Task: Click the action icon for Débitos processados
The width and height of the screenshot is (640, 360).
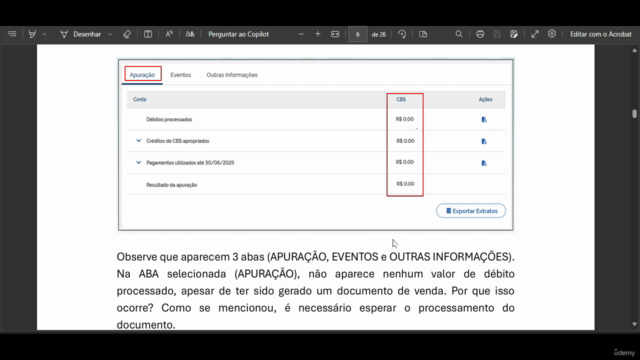Action: coord(484,120)
